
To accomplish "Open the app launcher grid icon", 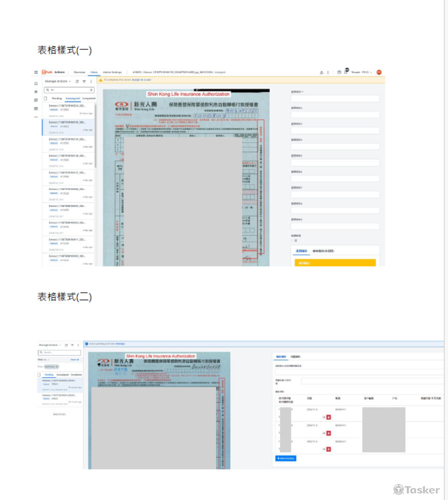I will [36, 72].
